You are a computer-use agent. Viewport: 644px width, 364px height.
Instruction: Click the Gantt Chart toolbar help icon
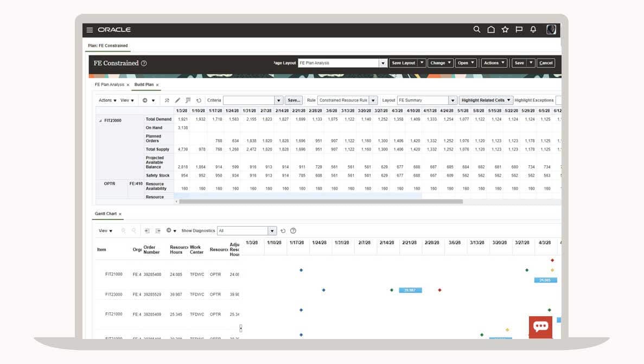point(293,231)
